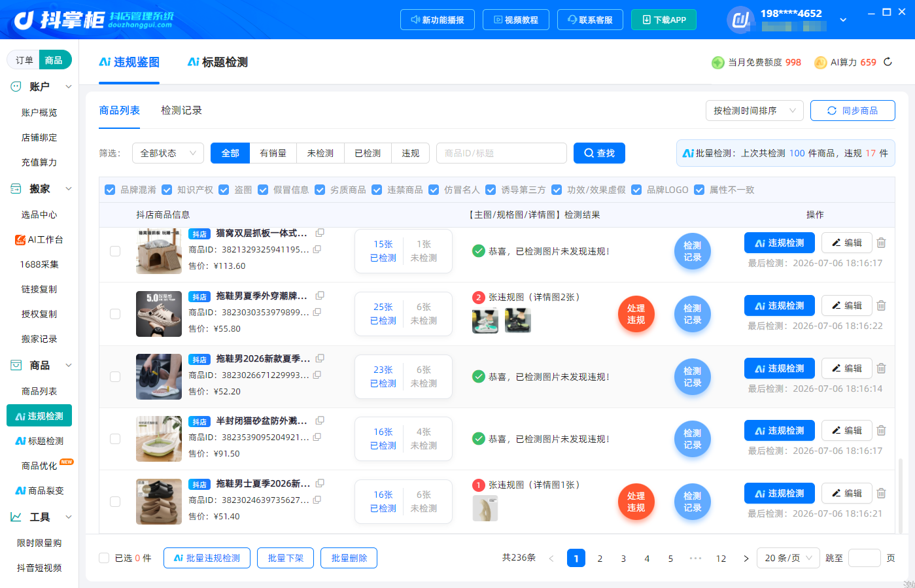Uncheck the 知识产权 filter checkbox

click(x=167, y=190)
